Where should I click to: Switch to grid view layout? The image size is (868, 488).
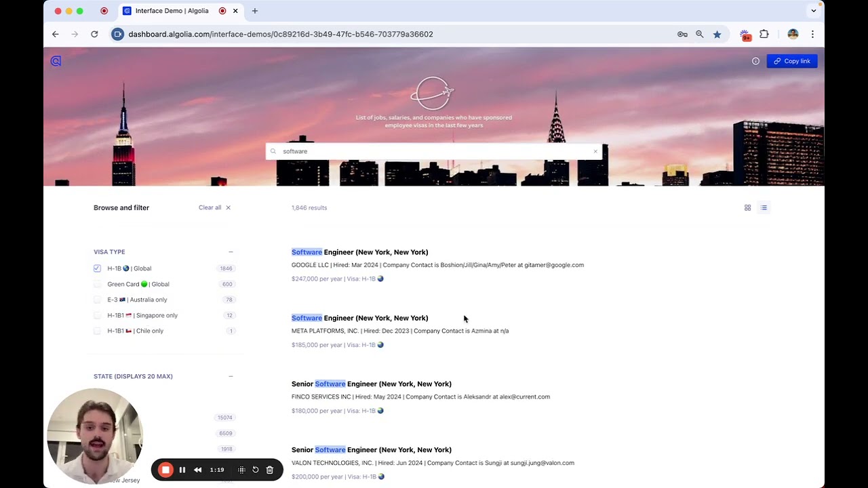point(747,207)
